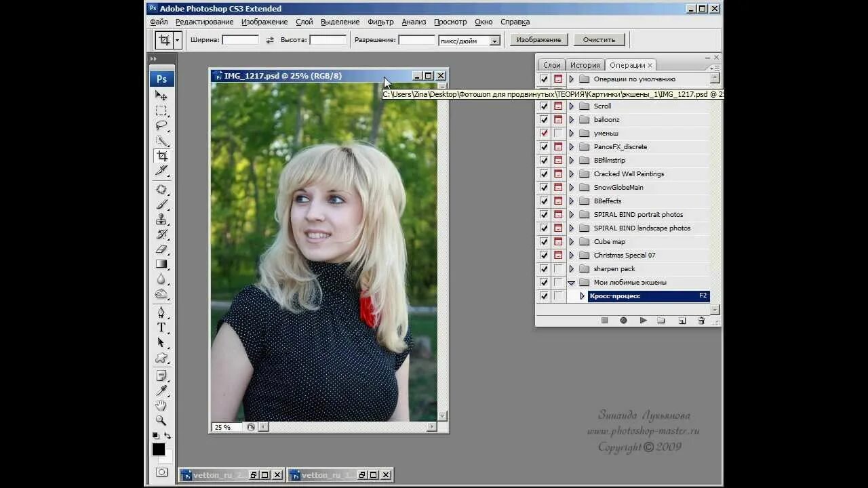
Task: Select the Brush tool
Action: pos(161,205)
